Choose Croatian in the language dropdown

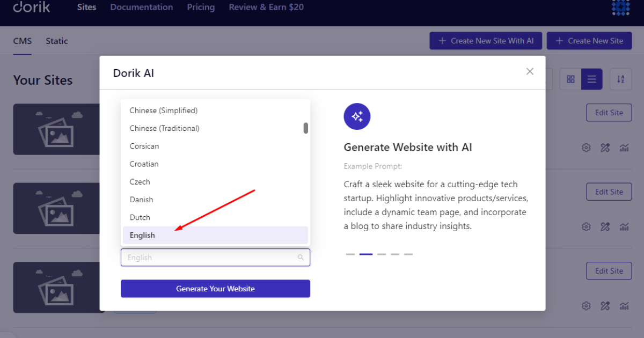click(x=215, y=164)
